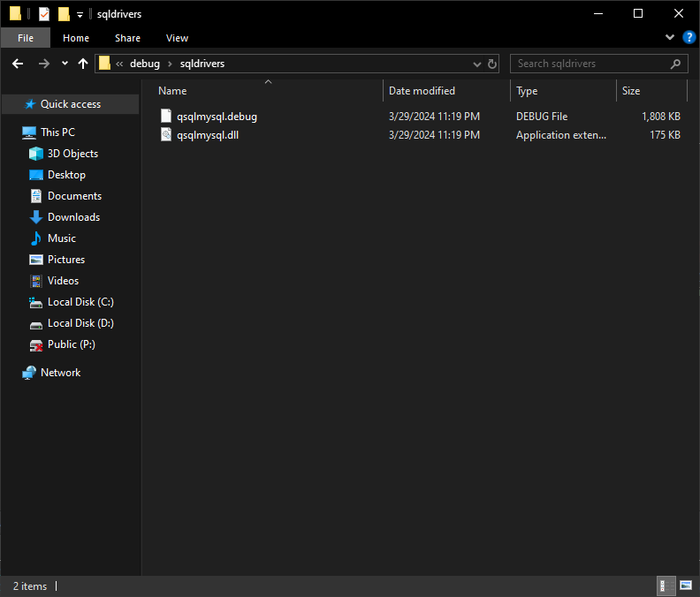
Task: Click the DEBUG File type cell
Action: tap(542, 117)
